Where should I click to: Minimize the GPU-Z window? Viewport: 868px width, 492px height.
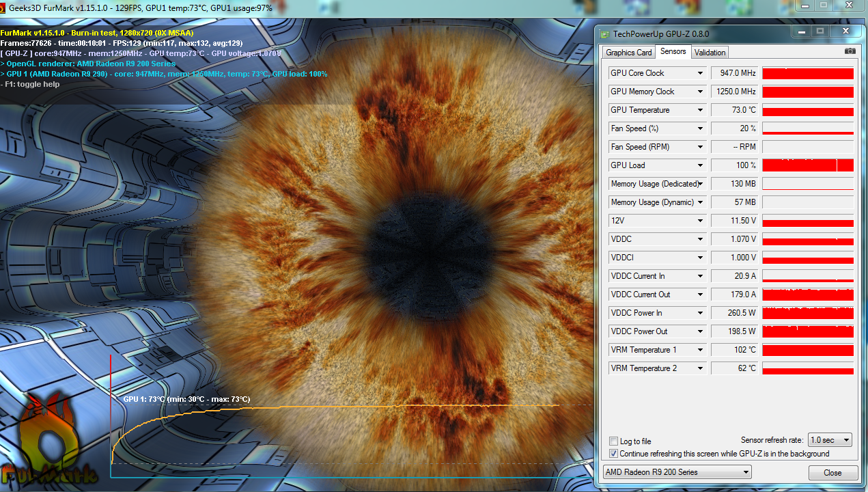tap(800, 31)
